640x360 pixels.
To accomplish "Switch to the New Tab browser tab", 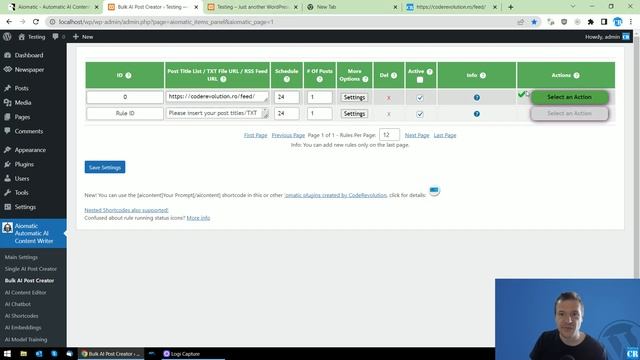I will 351,7.
